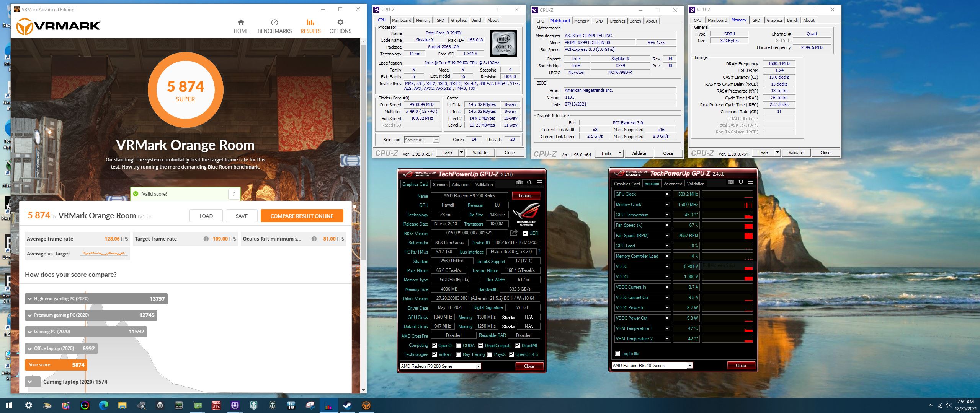Open Microsoft Edge from the taskbar
Screen dimensions: 980x413
coord(103,405)
